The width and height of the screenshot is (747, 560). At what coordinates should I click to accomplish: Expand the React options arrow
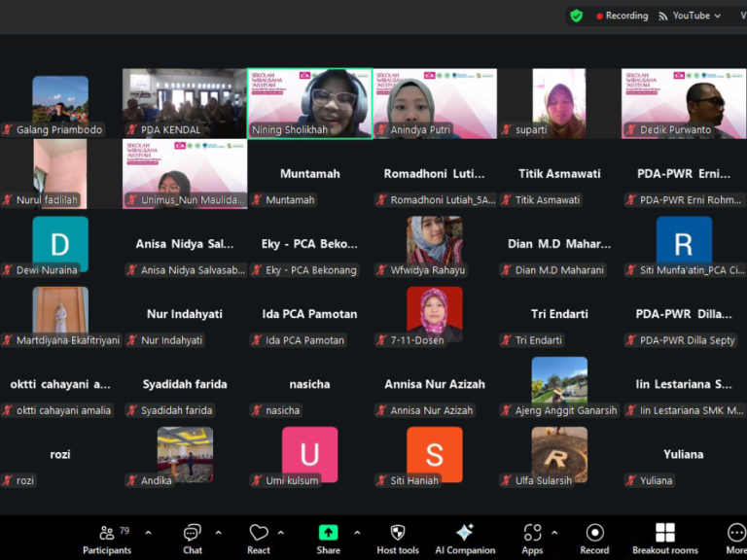pyautogui.click(x=281, y=533)
